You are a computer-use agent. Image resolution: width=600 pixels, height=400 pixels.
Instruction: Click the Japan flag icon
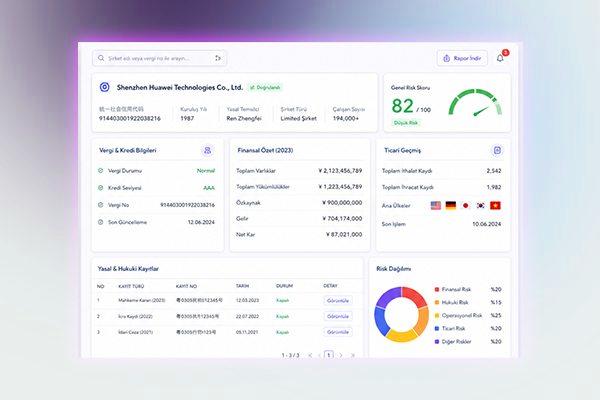(x=465, y=206)
